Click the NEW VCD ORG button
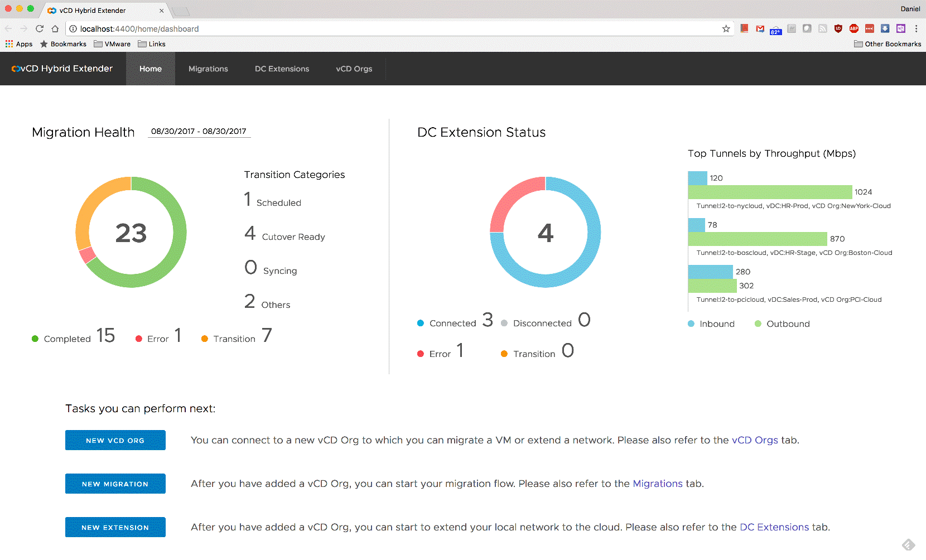Screen dimensions: 926x560 (x=115, y=440)
